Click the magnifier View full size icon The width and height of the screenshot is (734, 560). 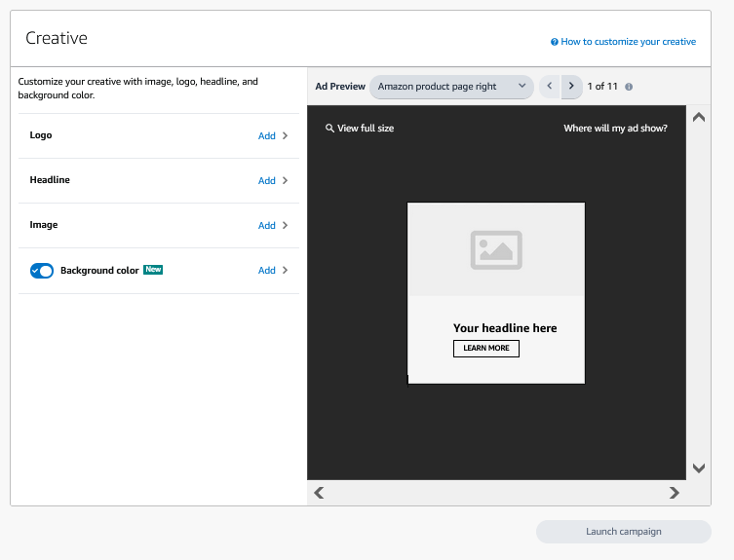click(330, 129)
